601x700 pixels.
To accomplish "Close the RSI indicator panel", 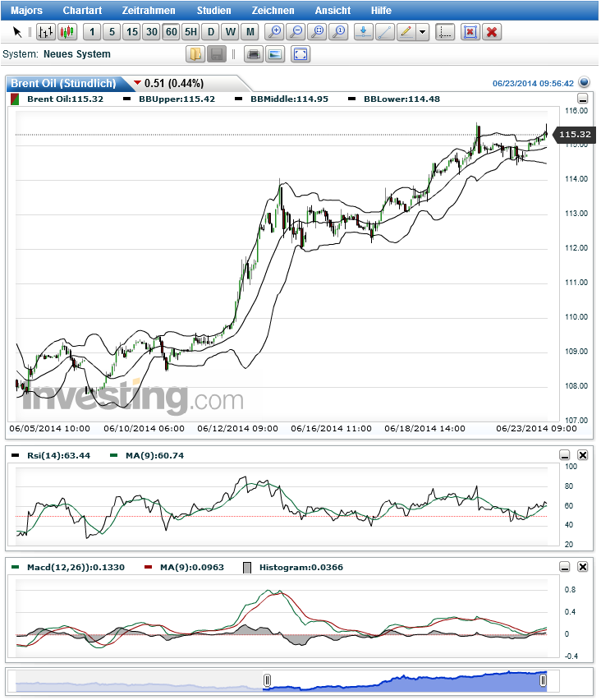I will [x=583, y=455].
